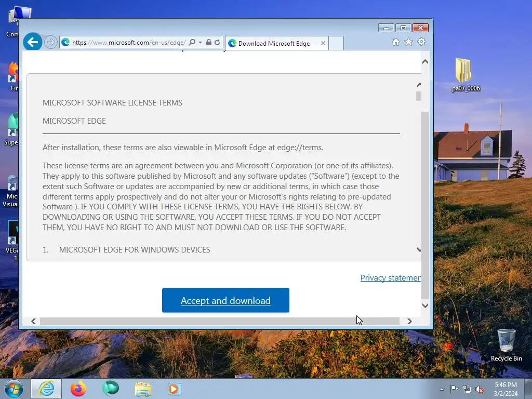Click the license terms scrollbar thumb
The image size is (532, 399).
pos(418,96)
